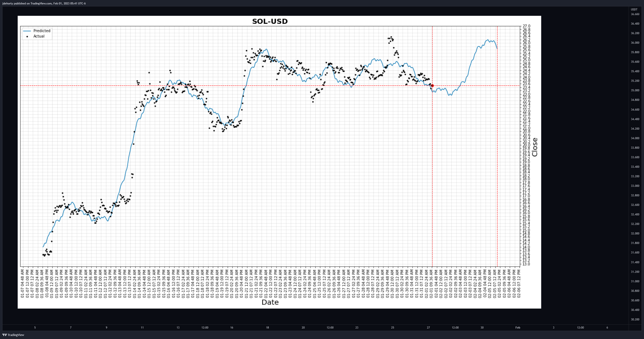Click the '16' date on time axis
The width and height of the screenshot is (644, 339).
point(232,328)
